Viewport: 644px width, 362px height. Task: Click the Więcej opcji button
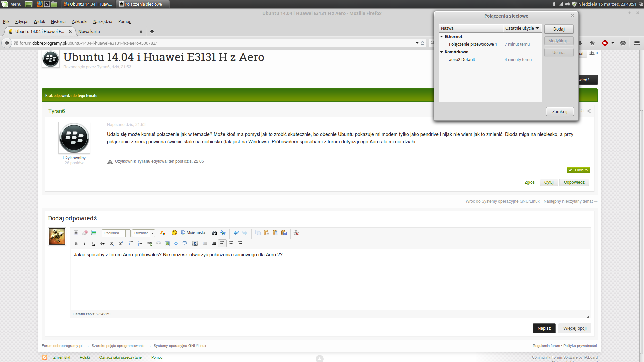[x=575, y=328]
